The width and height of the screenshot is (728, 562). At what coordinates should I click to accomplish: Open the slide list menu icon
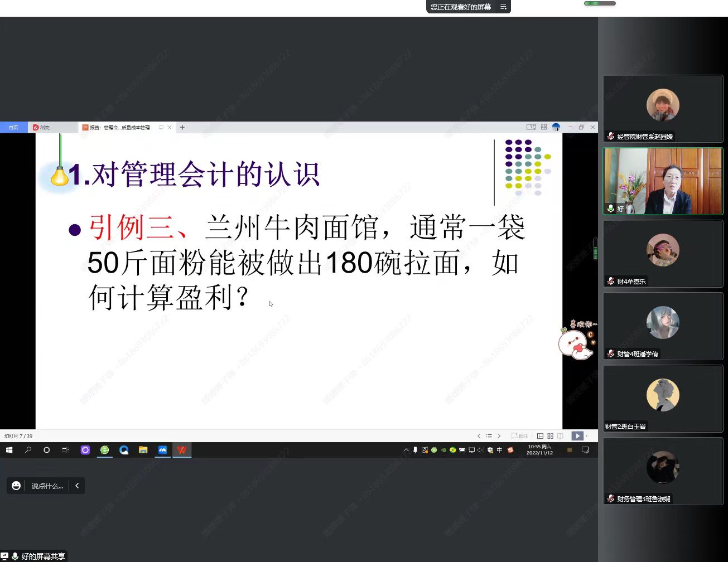pos(489,436)
